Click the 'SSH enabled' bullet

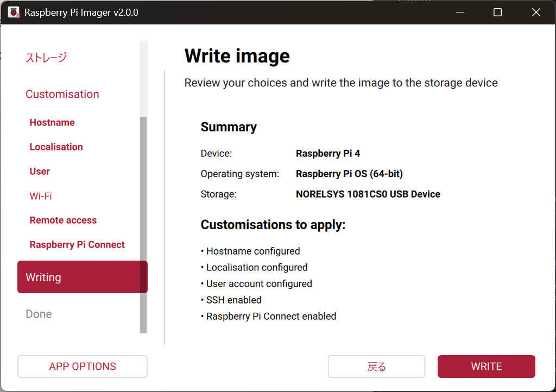(x=231, y=300)
